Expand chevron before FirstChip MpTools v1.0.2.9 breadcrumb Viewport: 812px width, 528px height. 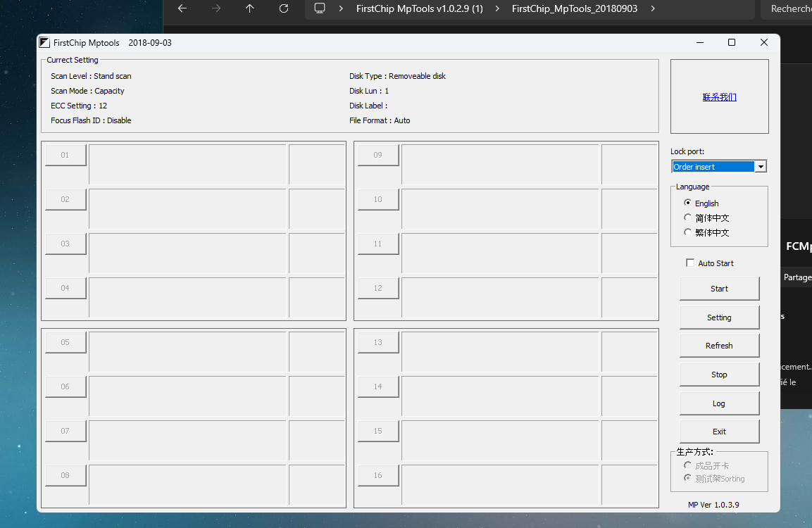click(x=341, y=8)
